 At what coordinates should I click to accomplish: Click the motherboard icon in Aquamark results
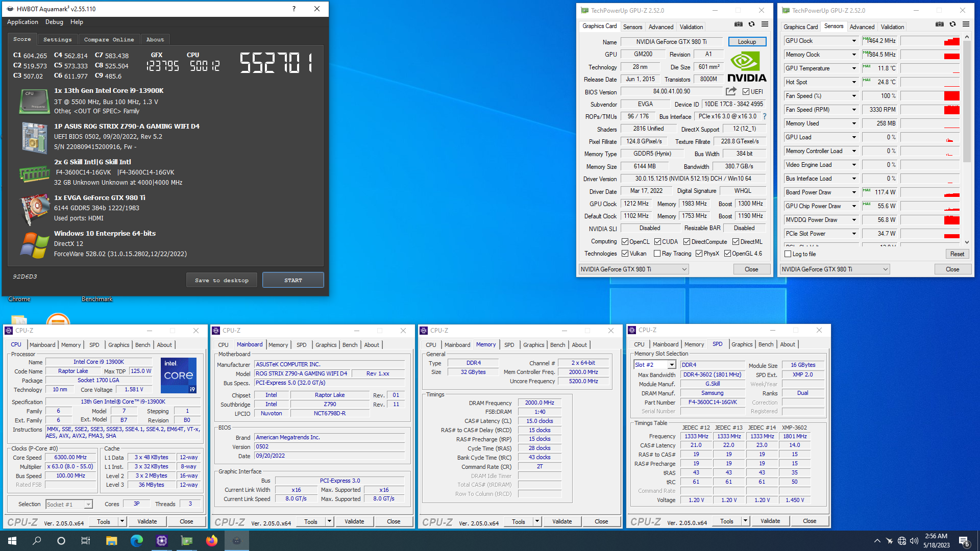(34, 138)
